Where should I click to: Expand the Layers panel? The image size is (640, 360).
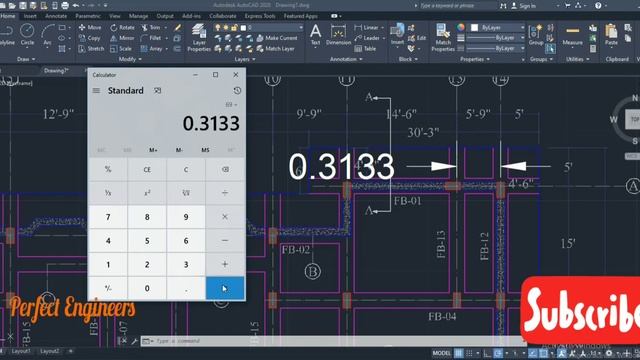pyautogui.click(x=245, y=59)
